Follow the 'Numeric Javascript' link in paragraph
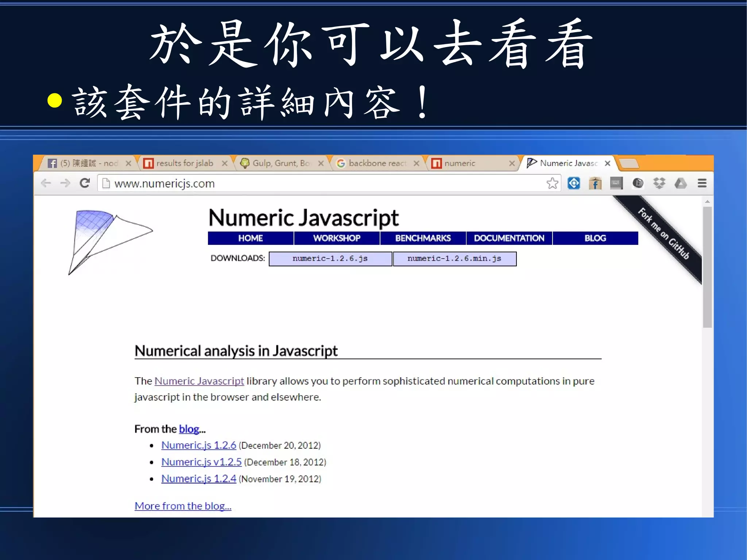 pos(199,381)
